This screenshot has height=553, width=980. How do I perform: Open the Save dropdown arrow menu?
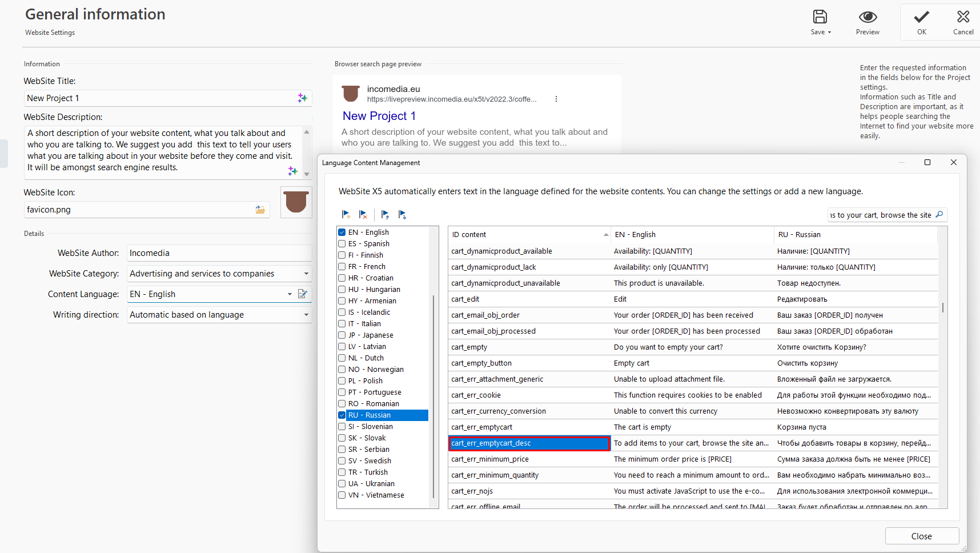click(x=829, y=33)
